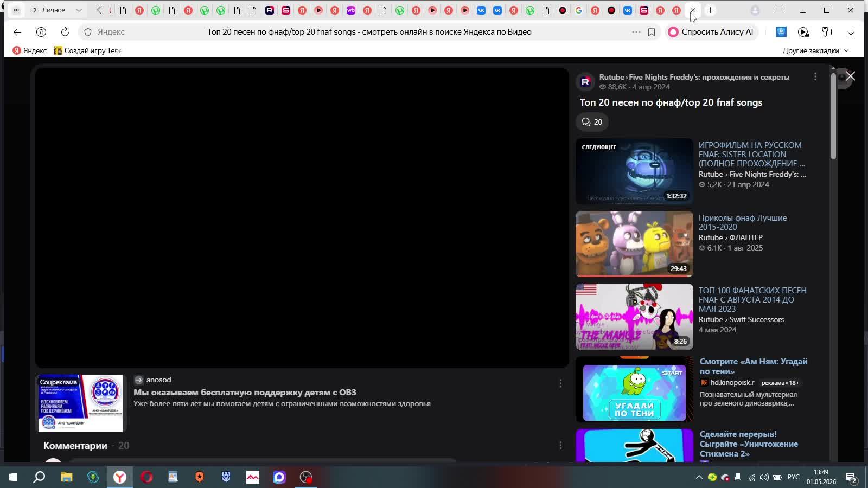Open the Создай игру bookmark
Screen dimensions: 868x488
87,50
